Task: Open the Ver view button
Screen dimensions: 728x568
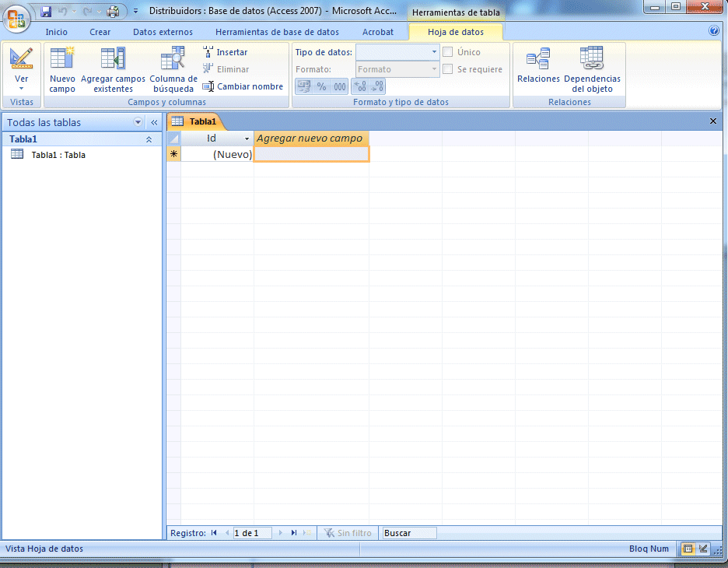Action: tap(21, 68)
